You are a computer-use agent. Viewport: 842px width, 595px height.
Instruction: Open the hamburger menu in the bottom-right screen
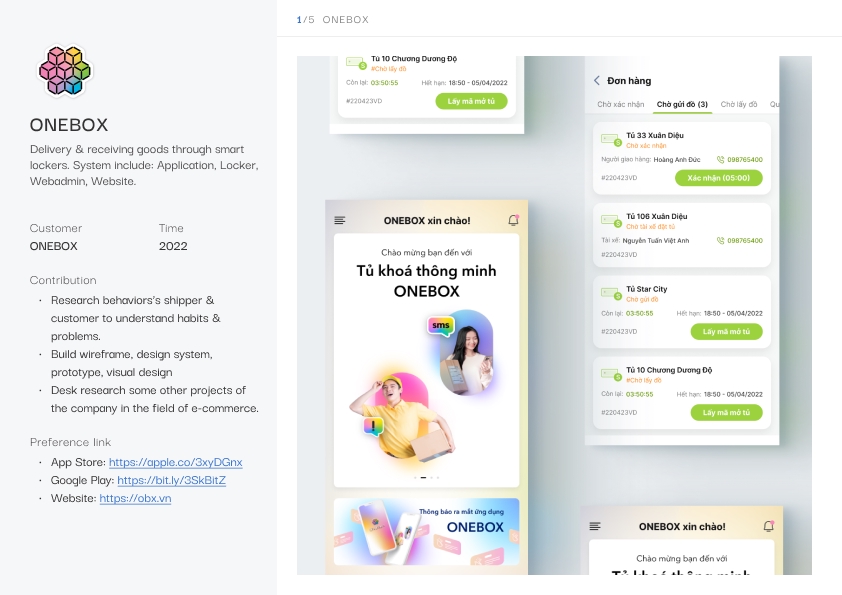pos(595,526)
